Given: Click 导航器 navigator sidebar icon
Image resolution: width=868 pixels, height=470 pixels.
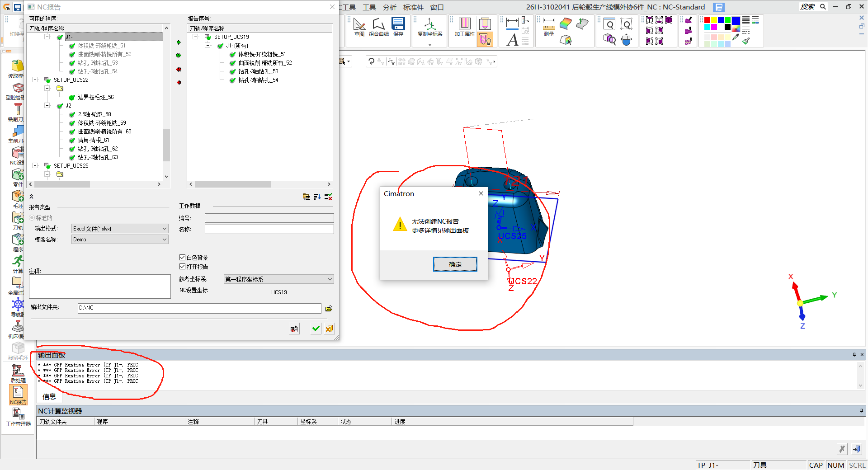Looking at the screenshot, I should pos(18,307).
